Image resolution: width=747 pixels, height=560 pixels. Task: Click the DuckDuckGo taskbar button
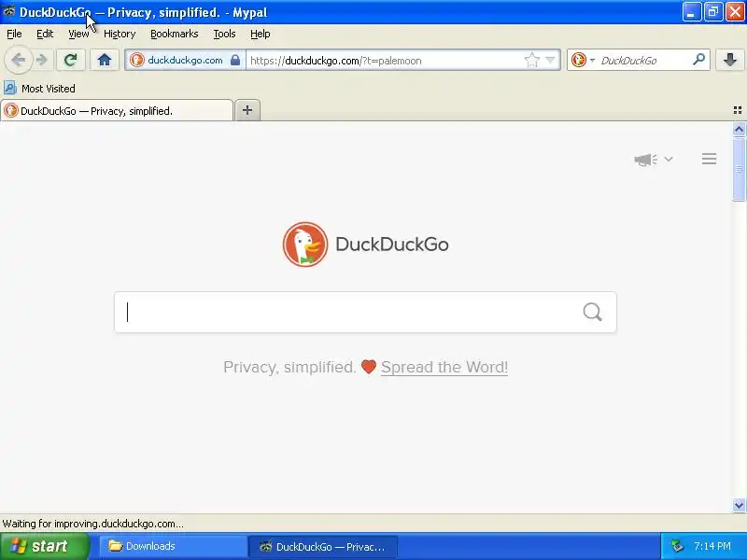coord(322,546)
